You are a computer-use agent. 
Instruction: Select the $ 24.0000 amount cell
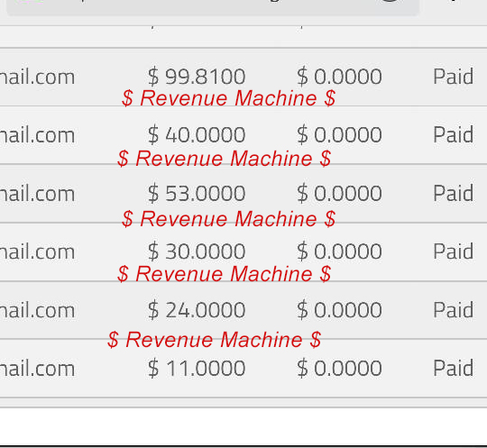pyautogui.click(x=197, y=310)
